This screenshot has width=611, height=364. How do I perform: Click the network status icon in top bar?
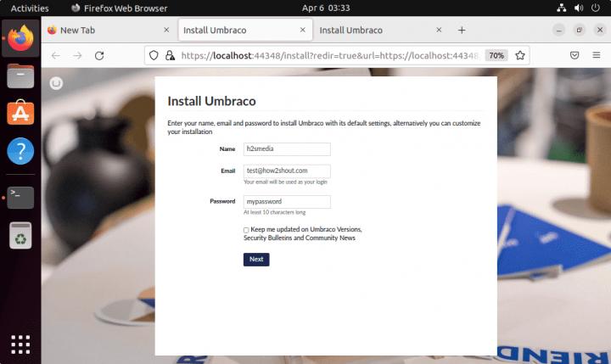pyautogui.click(x=561, y=8)
